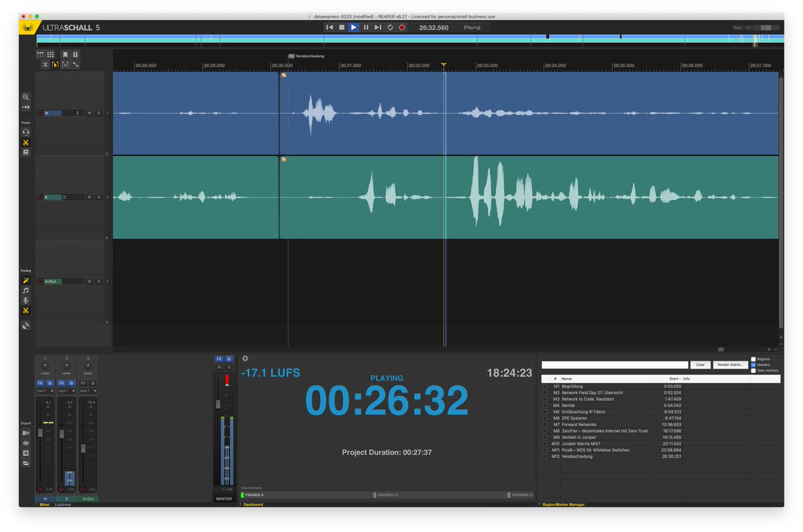The height and width of the screenshot is (532, 803).
Task: Bypass FX power button on channel 2
Action: (x=71, y=383)
